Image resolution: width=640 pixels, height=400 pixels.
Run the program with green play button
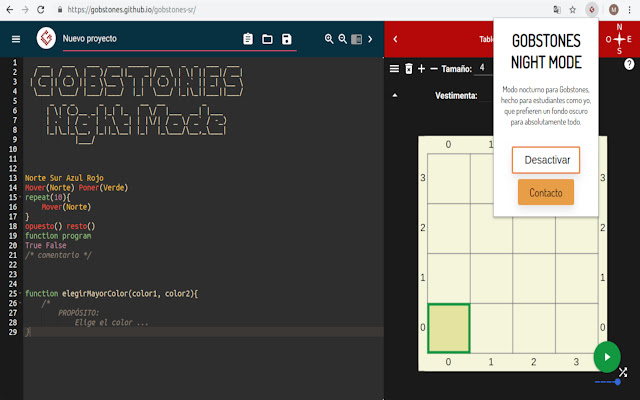tap(607, 357)
